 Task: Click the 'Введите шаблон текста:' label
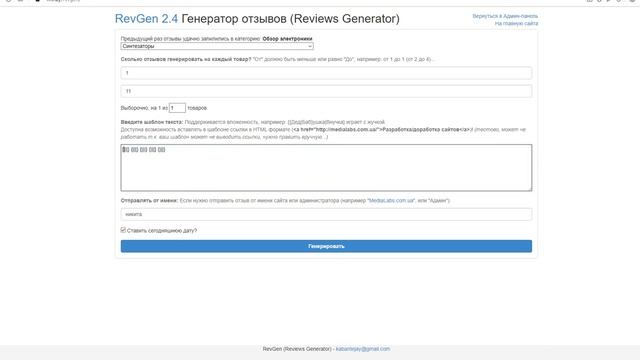coord(152,122)
